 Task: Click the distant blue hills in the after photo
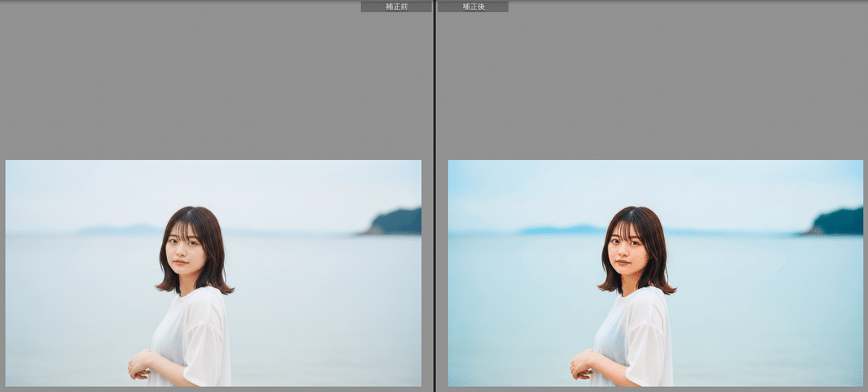[562, 229]
